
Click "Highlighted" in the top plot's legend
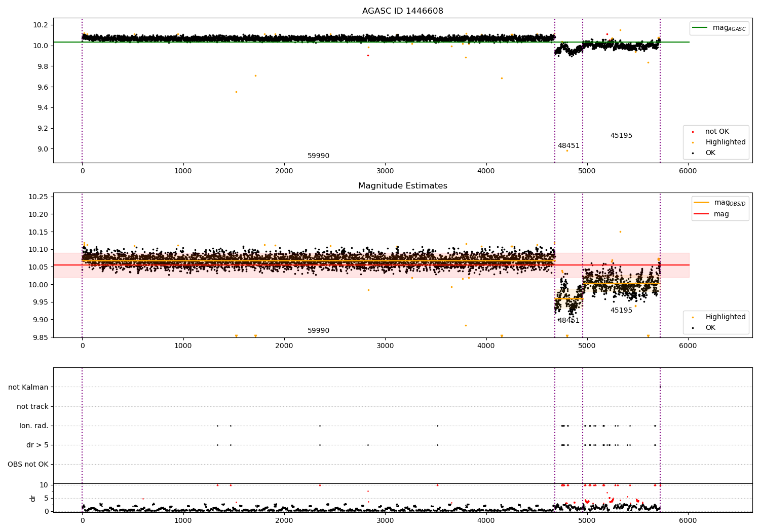(726, 142)
